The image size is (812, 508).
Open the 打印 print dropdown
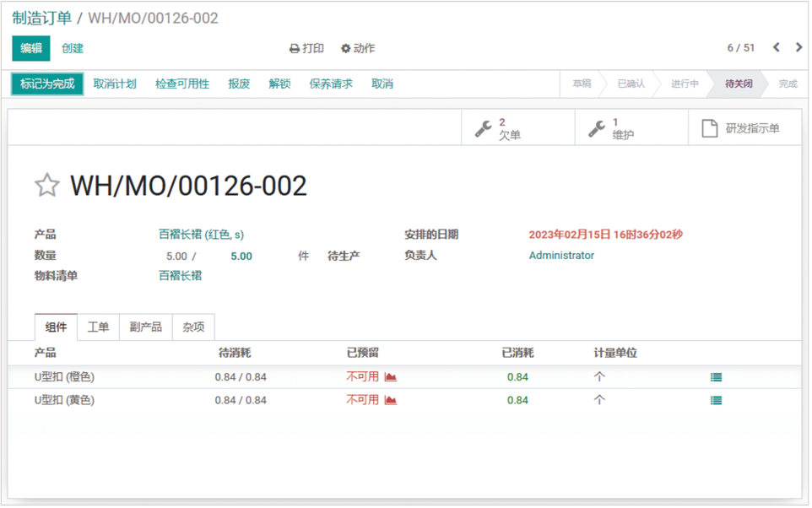tap(306, 49)
